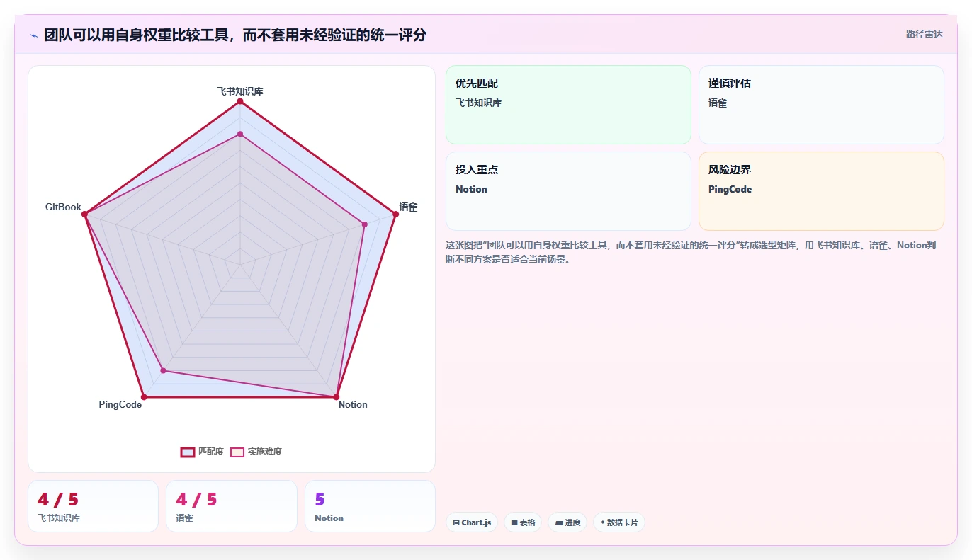Click the 5 Notion stat card
The image size is (972, 560).
tap(370, 506)
